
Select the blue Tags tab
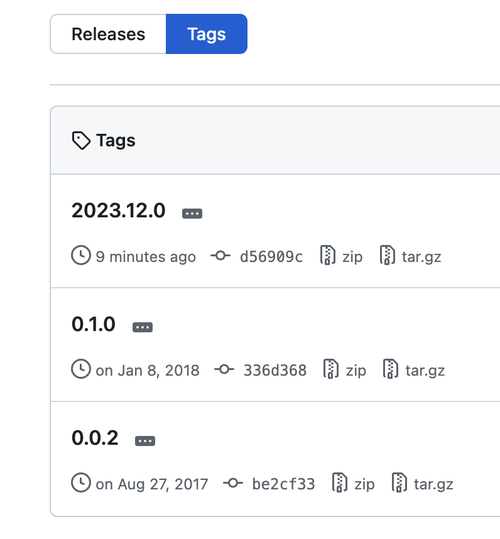207,34
